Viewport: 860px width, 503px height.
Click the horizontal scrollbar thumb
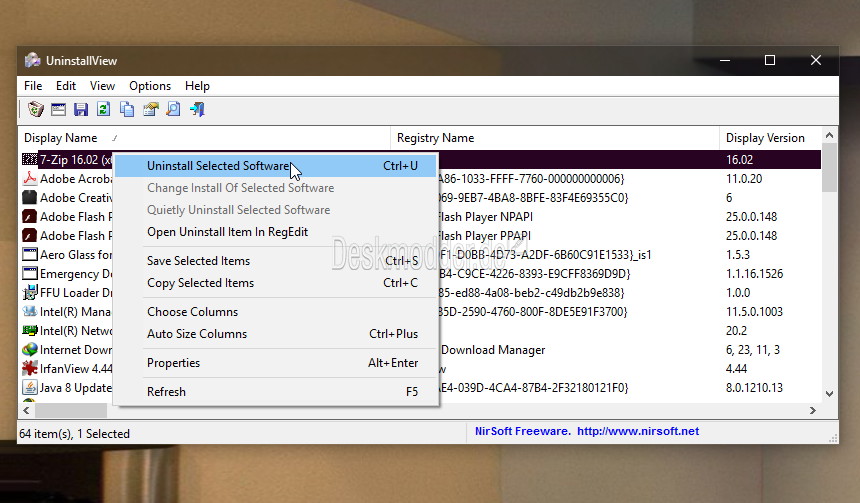(x=71, y=410)
